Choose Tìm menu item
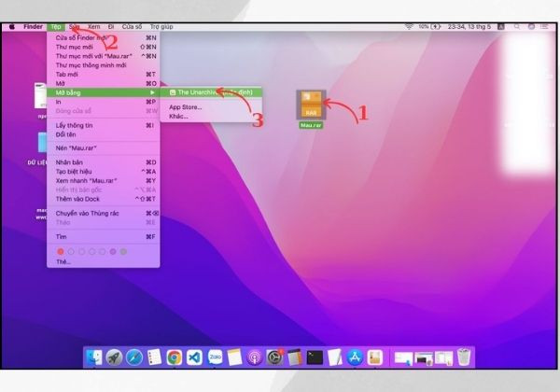The image size is (560, 392). click(x=104, y=237)
